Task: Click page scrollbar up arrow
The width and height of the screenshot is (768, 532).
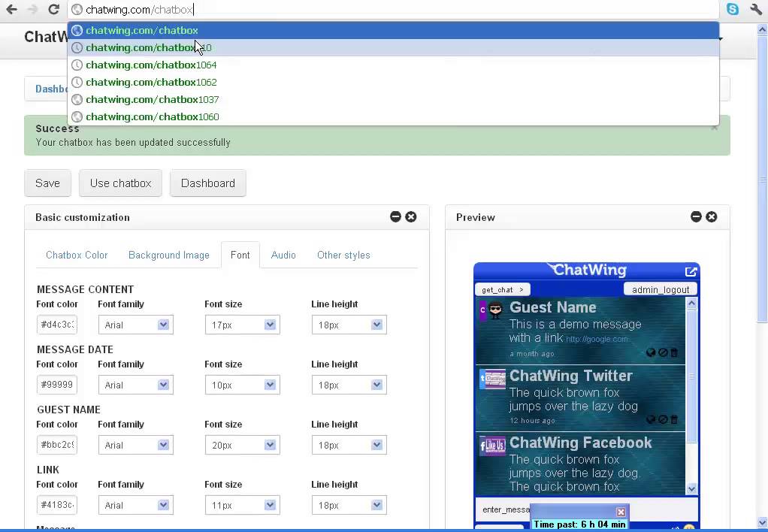Action: tap(763, 30)
